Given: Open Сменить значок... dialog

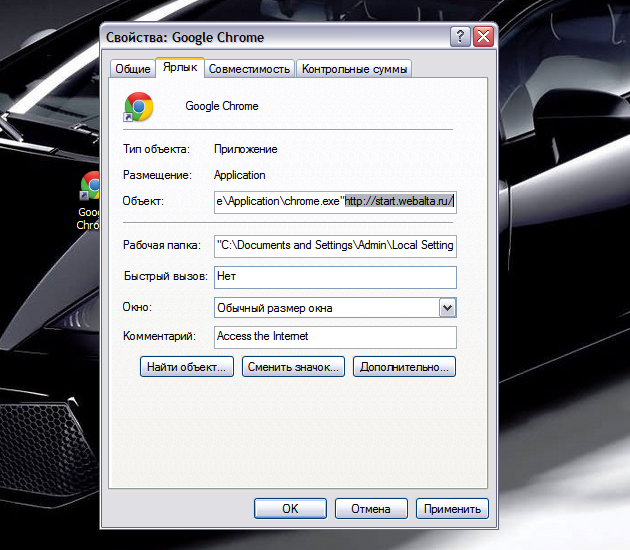Looking at the screenshot, I should tap(293, 366).
